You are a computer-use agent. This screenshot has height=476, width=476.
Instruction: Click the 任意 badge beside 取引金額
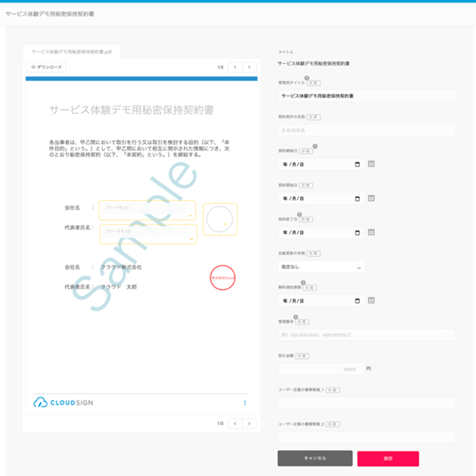(302, 356)
